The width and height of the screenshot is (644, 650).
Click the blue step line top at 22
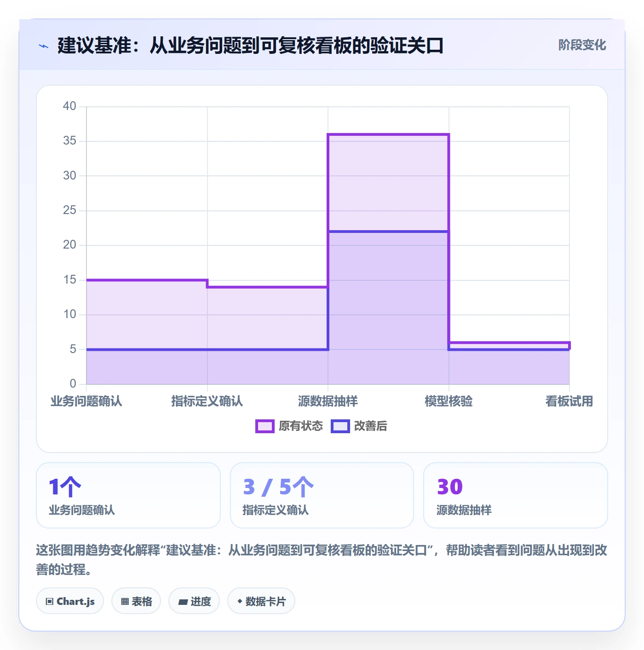click(x=388, y=231)
